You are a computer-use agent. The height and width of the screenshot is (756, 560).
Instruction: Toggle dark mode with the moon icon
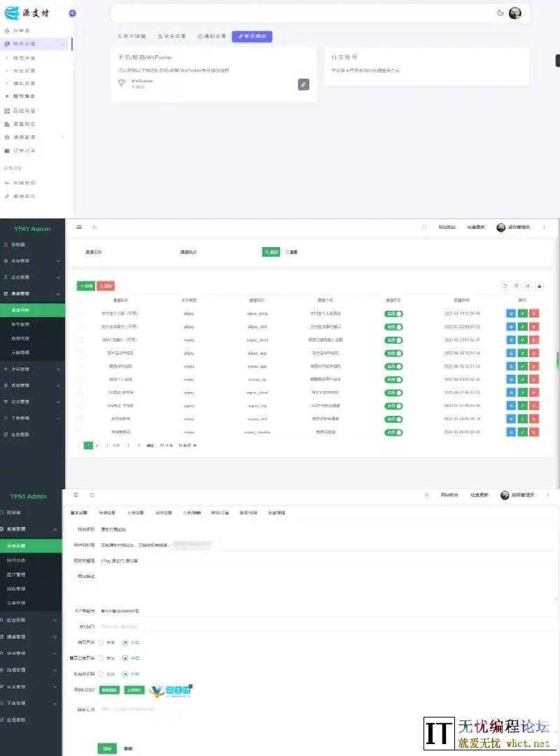[500, 13]
